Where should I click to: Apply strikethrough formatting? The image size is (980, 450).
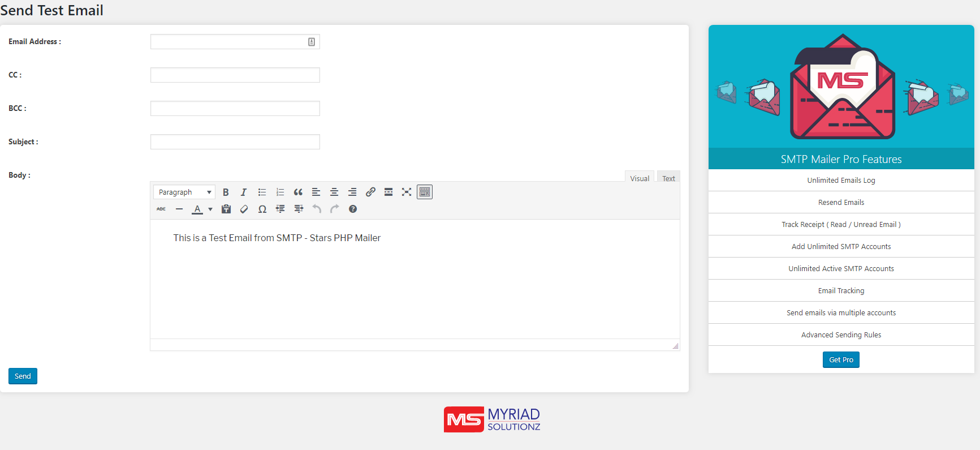point(161,209)
